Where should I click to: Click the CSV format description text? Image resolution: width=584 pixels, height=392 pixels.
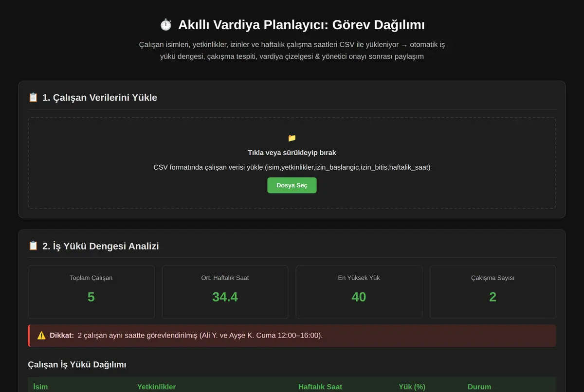tap(292, 167)
